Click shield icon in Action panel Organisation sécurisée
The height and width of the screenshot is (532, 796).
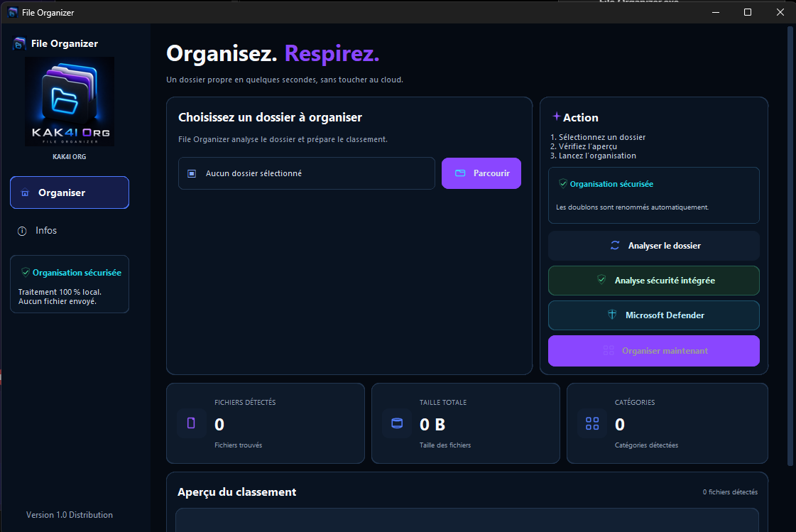[563, 184]
